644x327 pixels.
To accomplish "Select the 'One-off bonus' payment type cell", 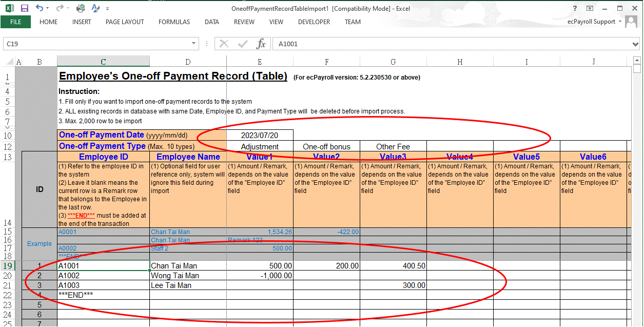I will pos(326,146).
